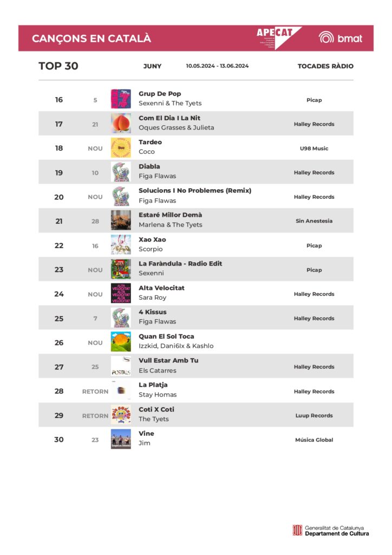Screen dimensions: 392x555
Task: Click the U98 Music label text
Action: (x=314, y=149)
